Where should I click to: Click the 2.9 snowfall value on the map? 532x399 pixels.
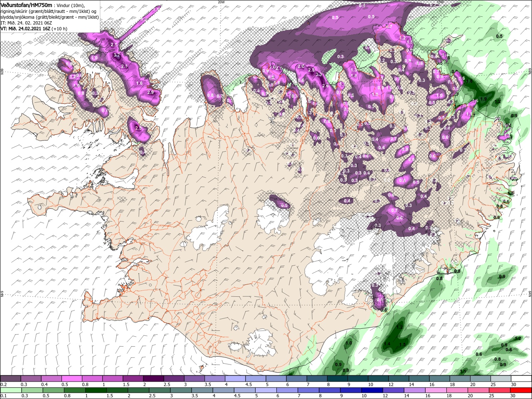[150, 92]
